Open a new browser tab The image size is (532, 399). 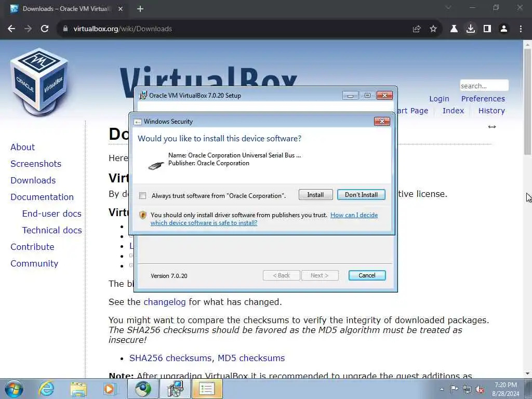tap(140, 9)
